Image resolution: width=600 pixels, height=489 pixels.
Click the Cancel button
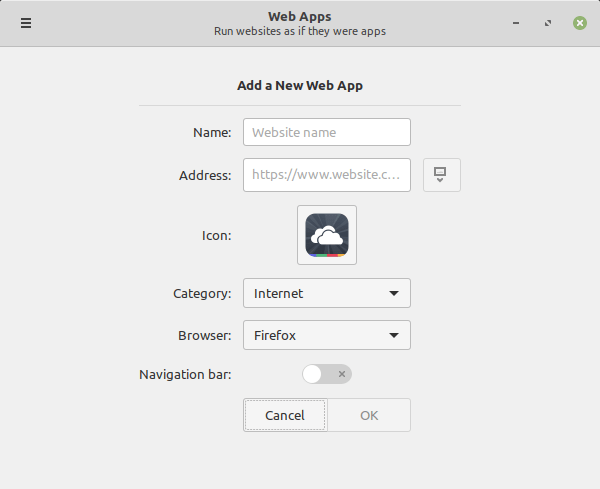tap(285, 415)
